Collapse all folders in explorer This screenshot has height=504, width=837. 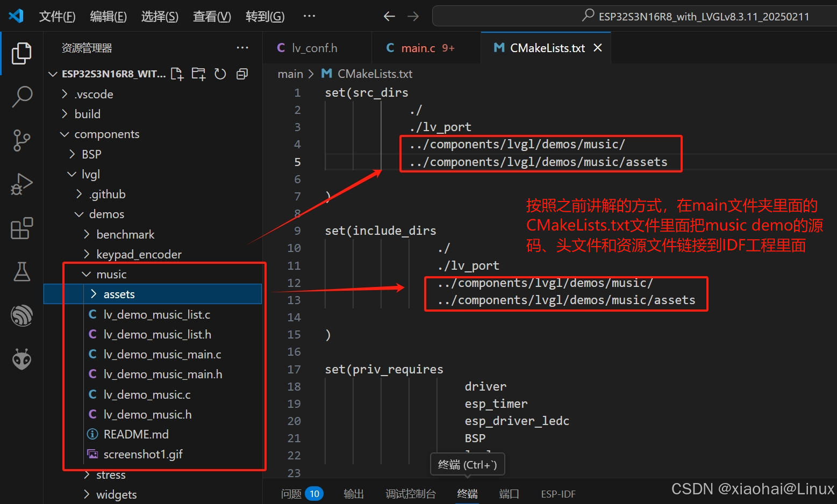[x=242, y=74]
